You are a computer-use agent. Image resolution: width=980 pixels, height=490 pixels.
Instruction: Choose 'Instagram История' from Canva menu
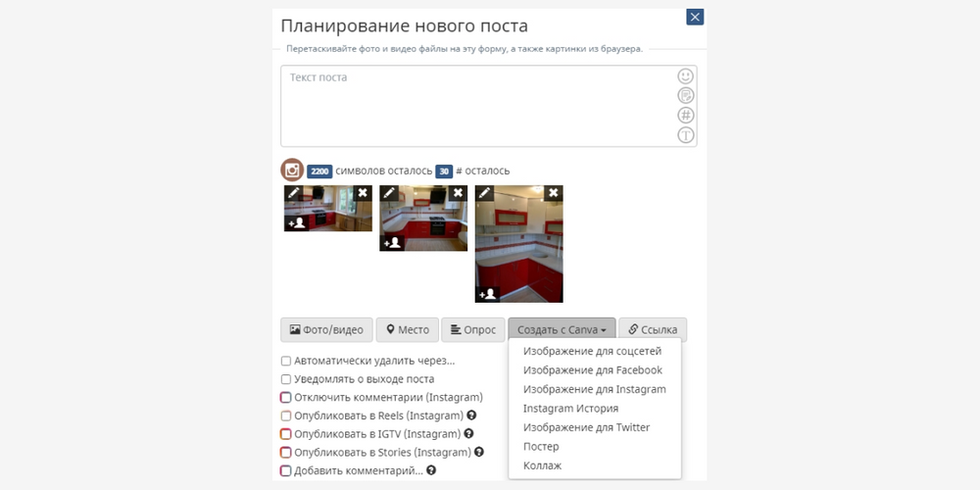[570, 409]
